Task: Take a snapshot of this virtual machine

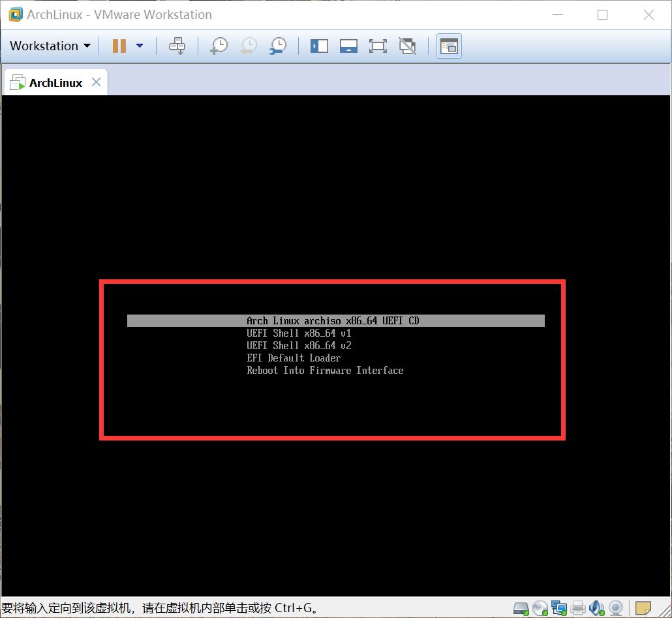Action: pyautogui.click(x=219, y=46)
